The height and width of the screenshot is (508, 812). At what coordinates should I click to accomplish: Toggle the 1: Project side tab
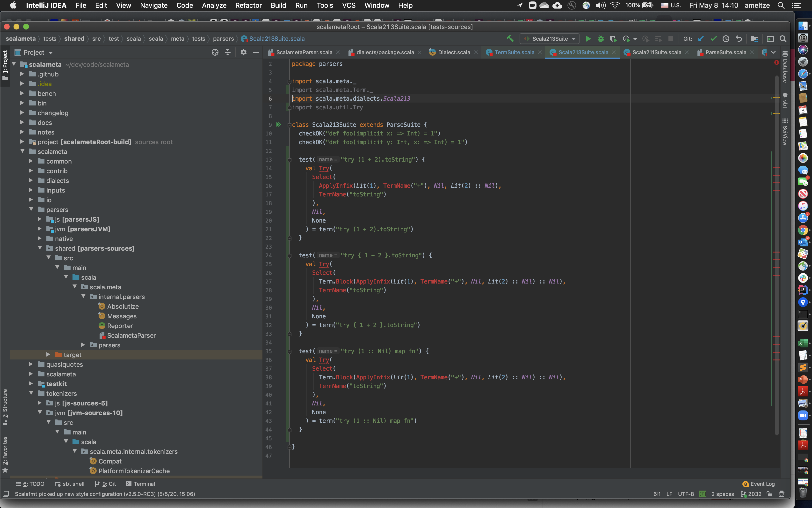tap(5, 66)
